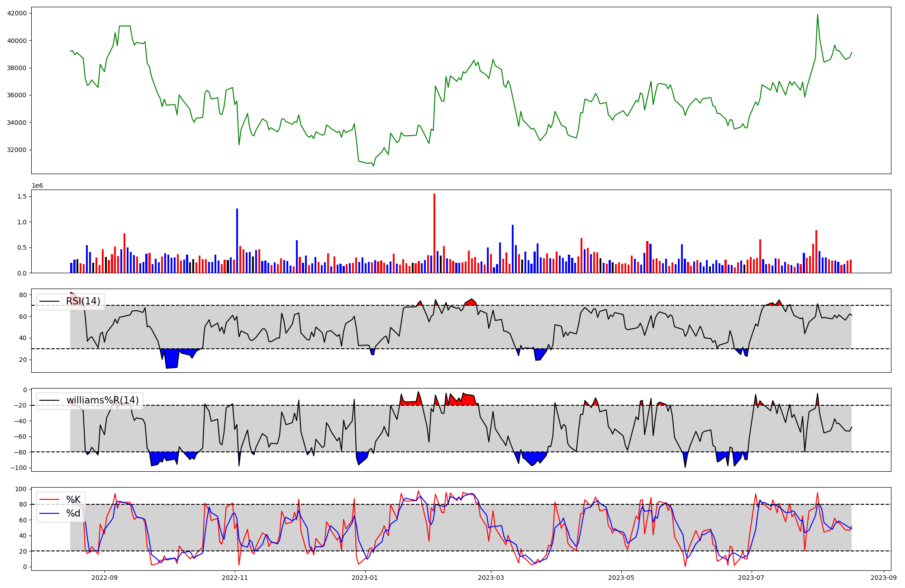The image size is (905, 588).
Task: Click the %K legend entry
Action: pyautogui.click(x=73, y=499)
